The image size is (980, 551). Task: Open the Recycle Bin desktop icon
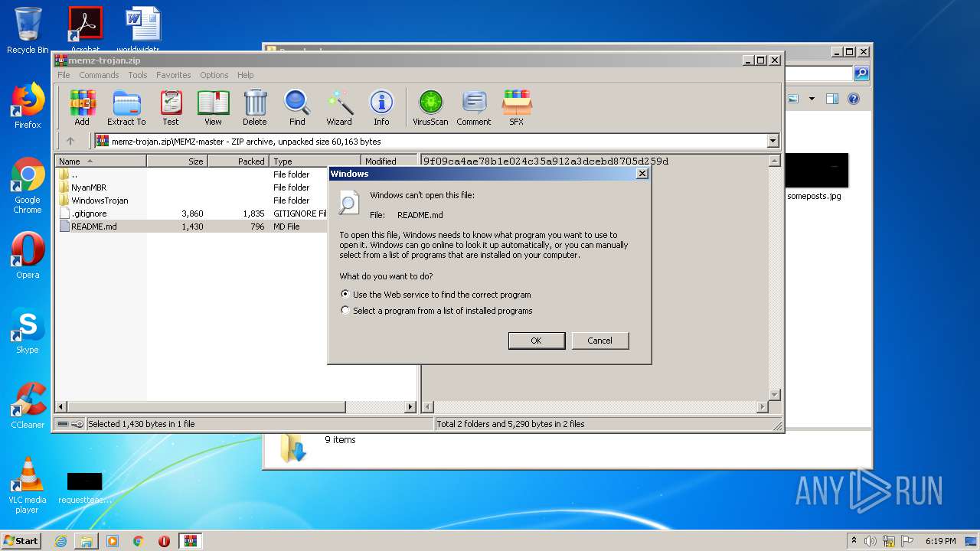coord(28,31)
